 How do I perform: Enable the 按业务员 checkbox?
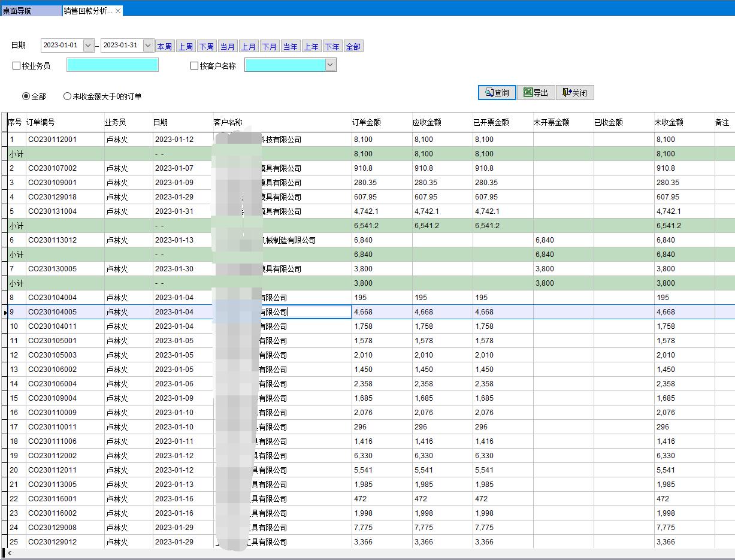(x=17, y=66)
